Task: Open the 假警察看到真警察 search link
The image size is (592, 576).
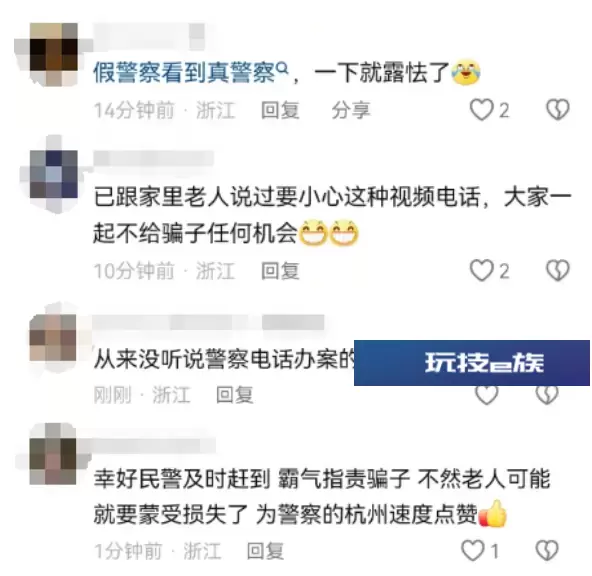Action: pyautogui.click(x=191, y=72)
